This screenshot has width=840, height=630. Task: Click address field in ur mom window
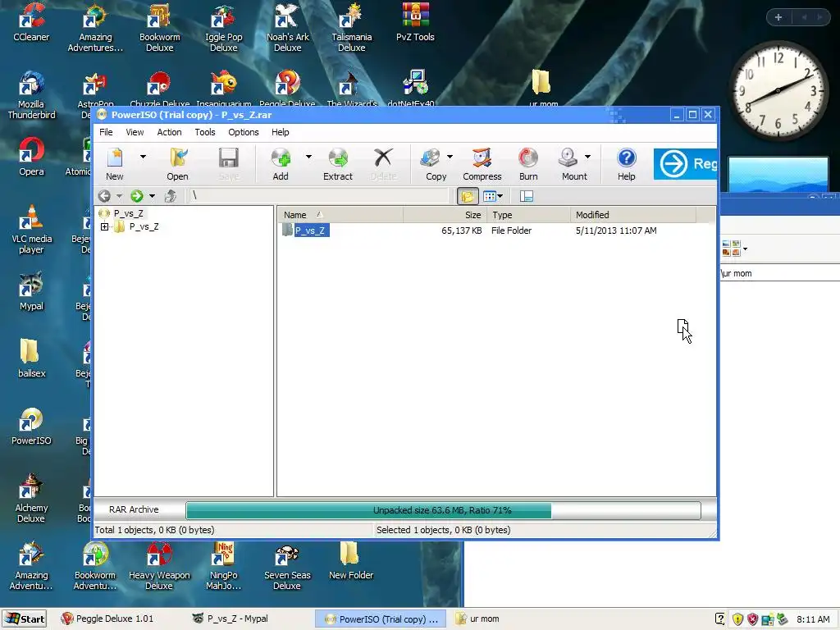tap(780, 273)
